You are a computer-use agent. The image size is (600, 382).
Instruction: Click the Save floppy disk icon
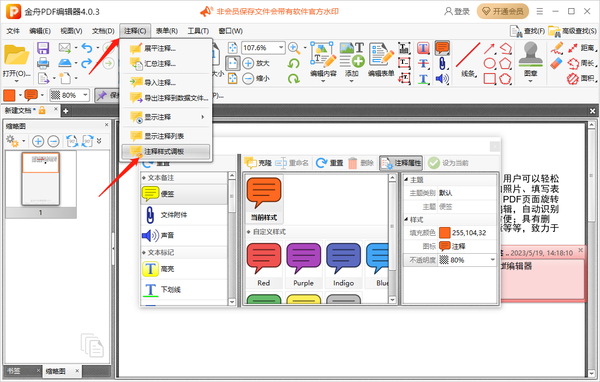43,48
